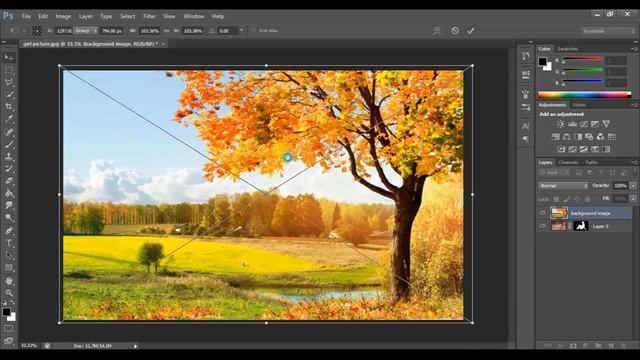Toggle lock all

pyautogui.click(x=587, y=199)
